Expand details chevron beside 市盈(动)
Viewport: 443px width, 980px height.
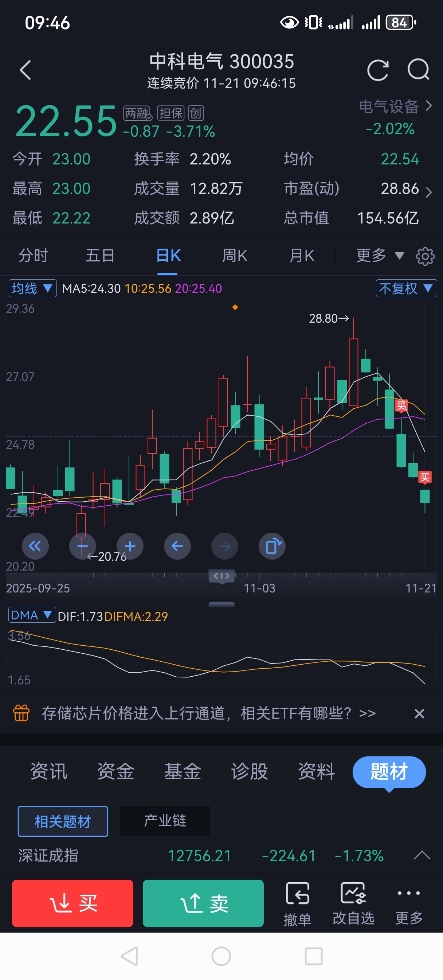(428, 192)
